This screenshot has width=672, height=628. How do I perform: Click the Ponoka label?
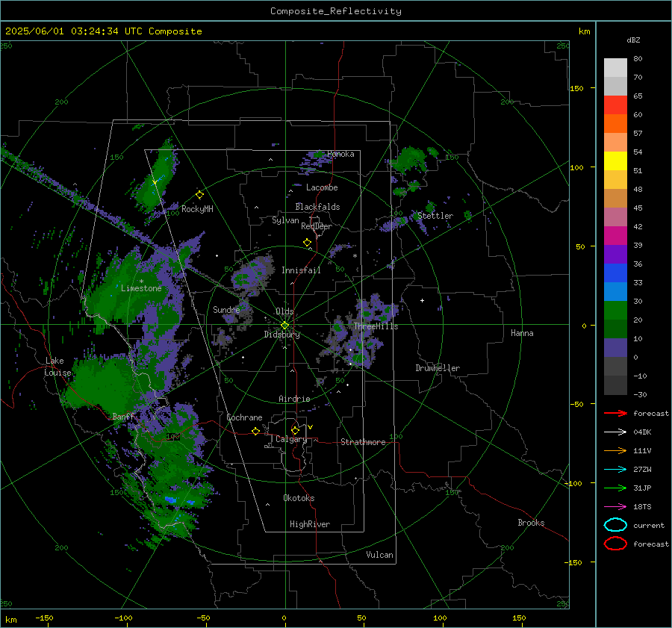[x=340, y=154]
